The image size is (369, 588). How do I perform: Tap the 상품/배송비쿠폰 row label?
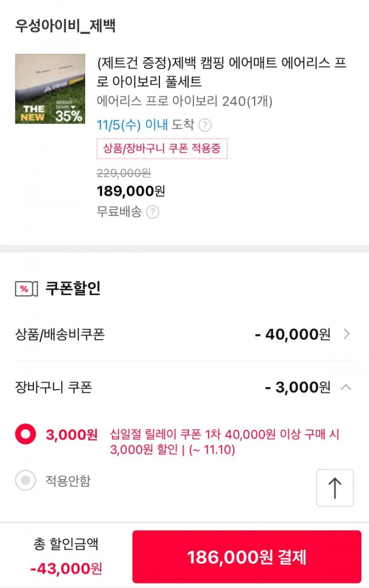pos(60,335)
